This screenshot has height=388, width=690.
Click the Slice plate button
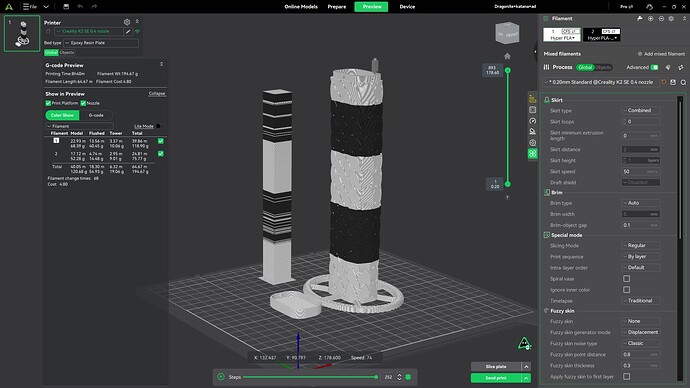click(496, 366)
